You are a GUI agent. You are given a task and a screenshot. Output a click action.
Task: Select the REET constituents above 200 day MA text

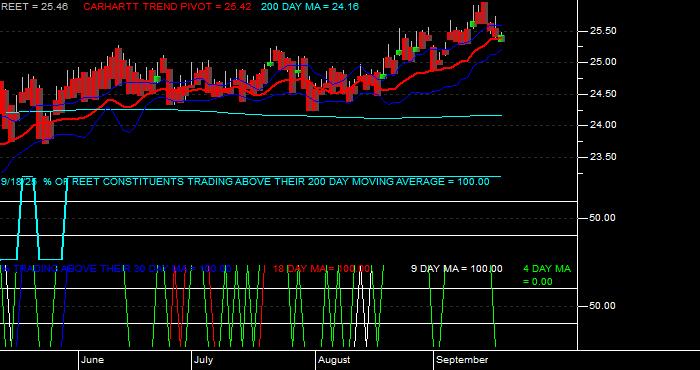coord(245,182)
